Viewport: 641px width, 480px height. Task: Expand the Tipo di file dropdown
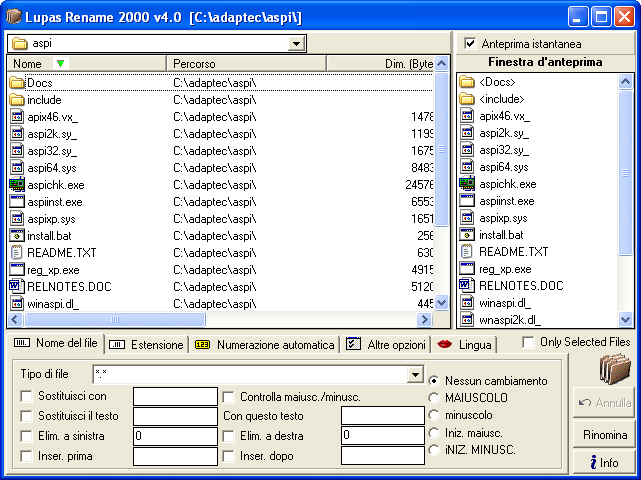[416, 375]
